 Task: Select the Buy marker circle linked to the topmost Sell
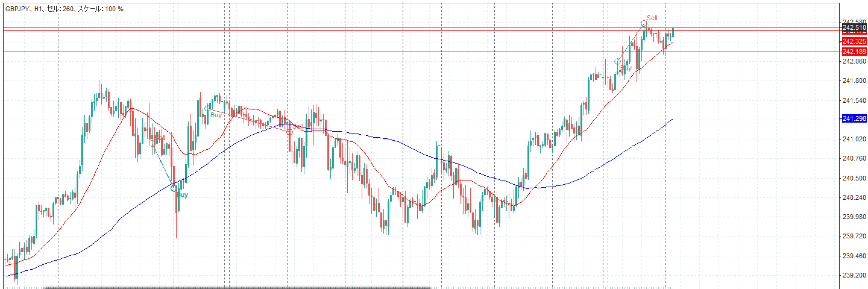pos(617,61)
